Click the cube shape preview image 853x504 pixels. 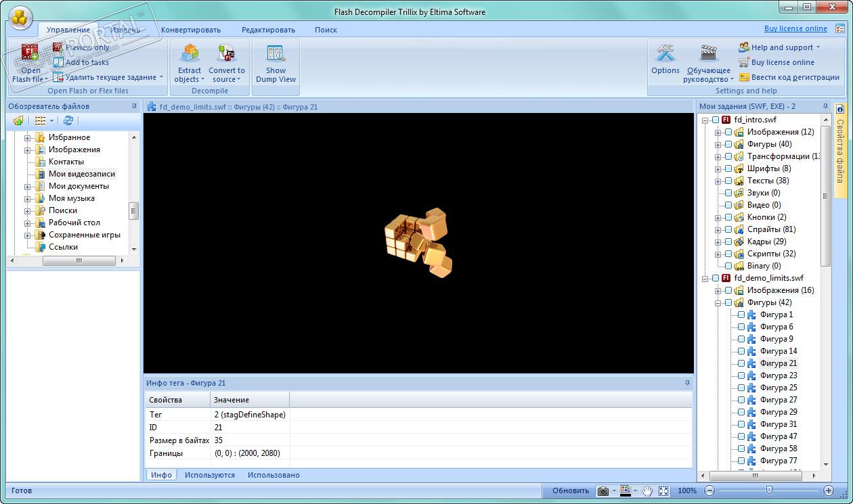pyautogui.click(x=418, y=243)
